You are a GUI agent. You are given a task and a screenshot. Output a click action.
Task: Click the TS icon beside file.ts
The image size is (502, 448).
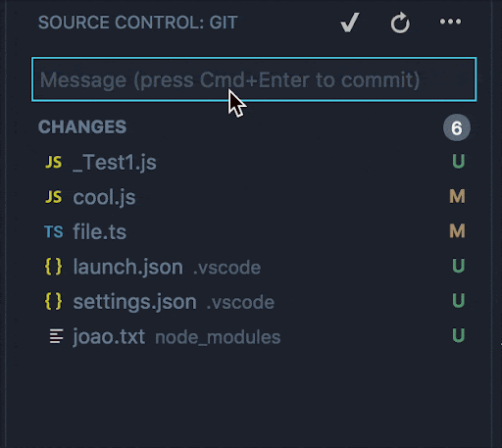pyautogui.click(x=54, y=231)
